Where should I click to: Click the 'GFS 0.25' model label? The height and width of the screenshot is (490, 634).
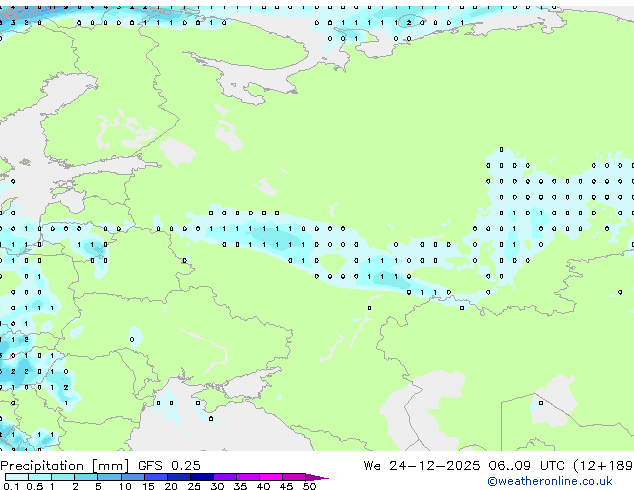pos(169,466)
